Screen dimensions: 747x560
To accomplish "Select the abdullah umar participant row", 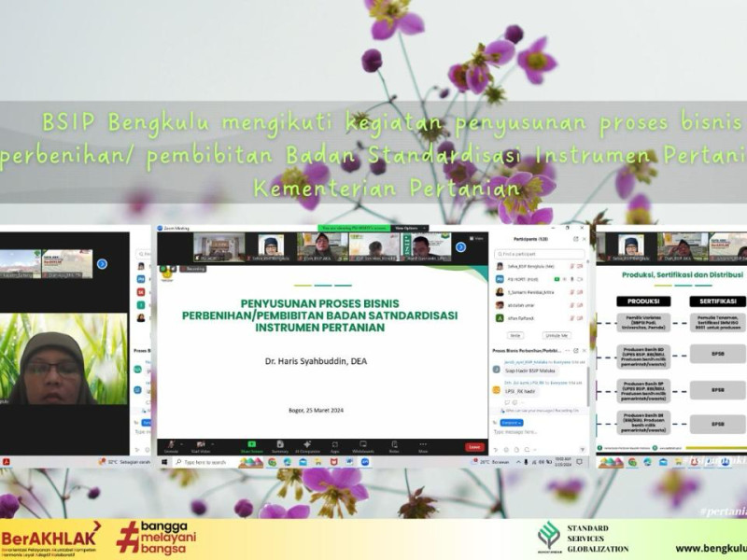I will point(540,305).
